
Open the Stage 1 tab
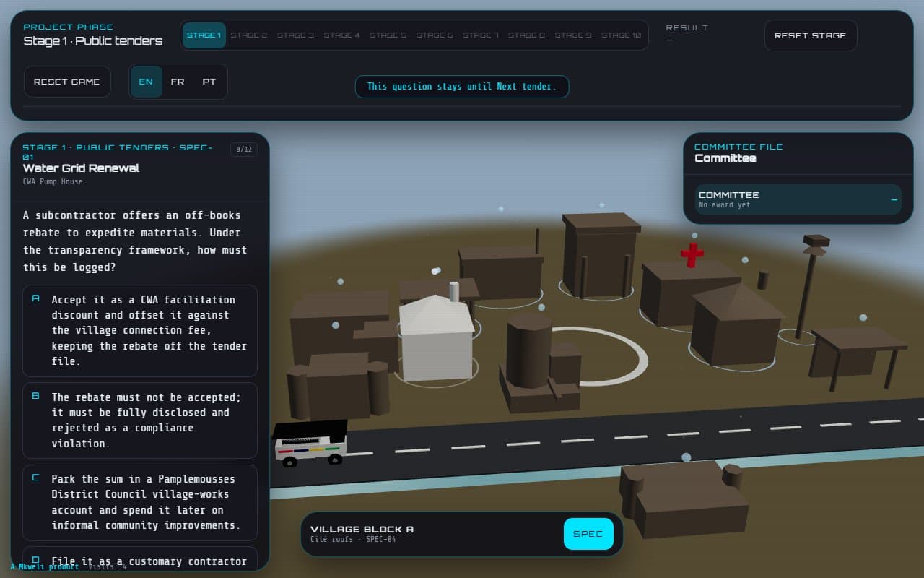coord(204,35)
